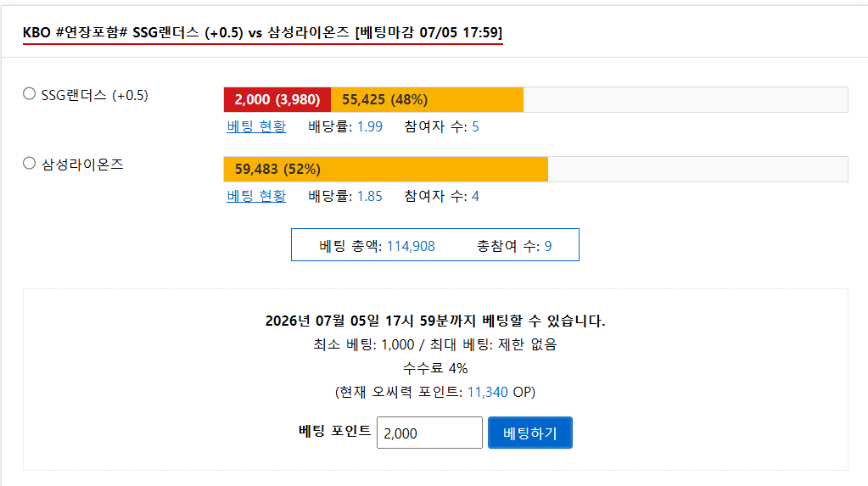Open 베팅 현황 link under SSG랜더스
This screenshot has width=868, height=486.
coord(256,126)
